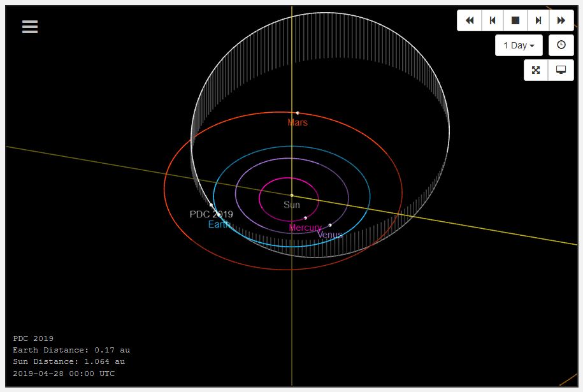Click the Venus label
Screen dimensions: 583x392
pos(329,235)
